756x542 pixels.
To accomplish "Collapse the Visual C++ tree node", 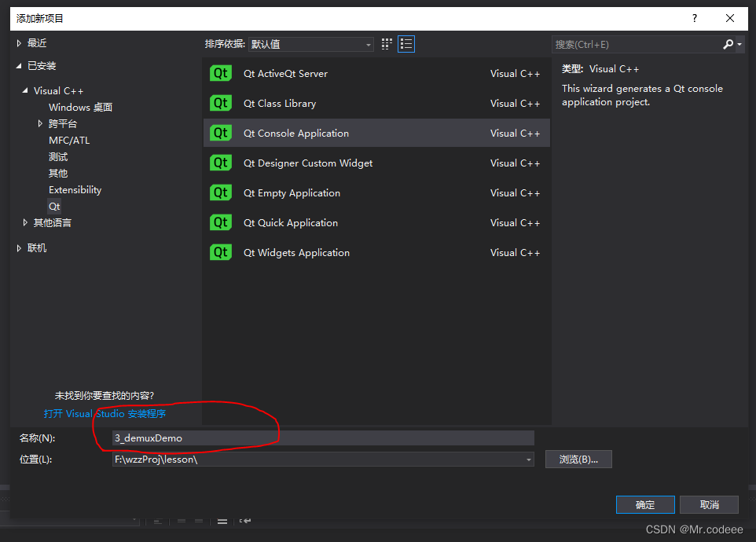I will coord(25,90).
